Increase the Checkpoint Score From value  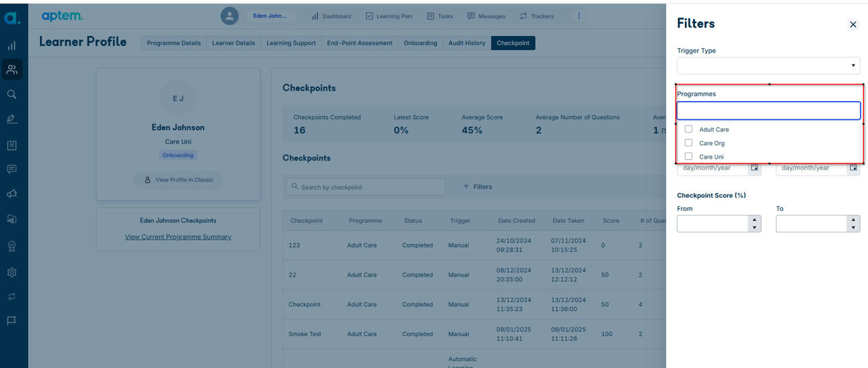coord(755,220)
